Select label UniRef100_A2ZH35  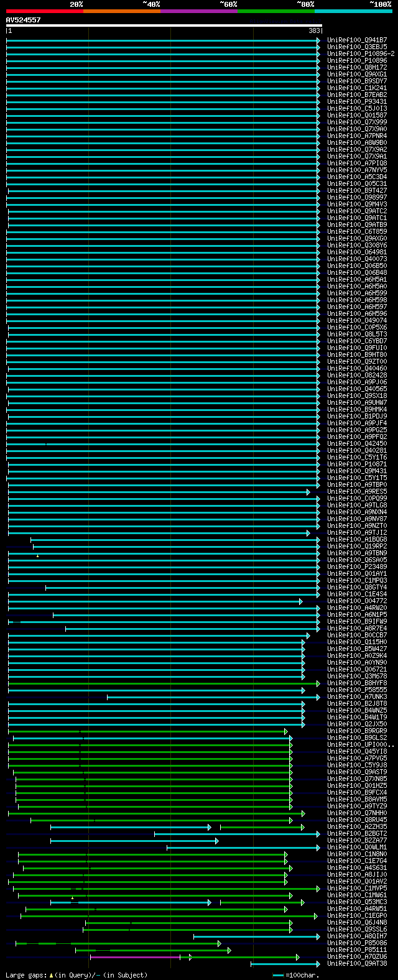pyautogui.click(x=357, y=826)
